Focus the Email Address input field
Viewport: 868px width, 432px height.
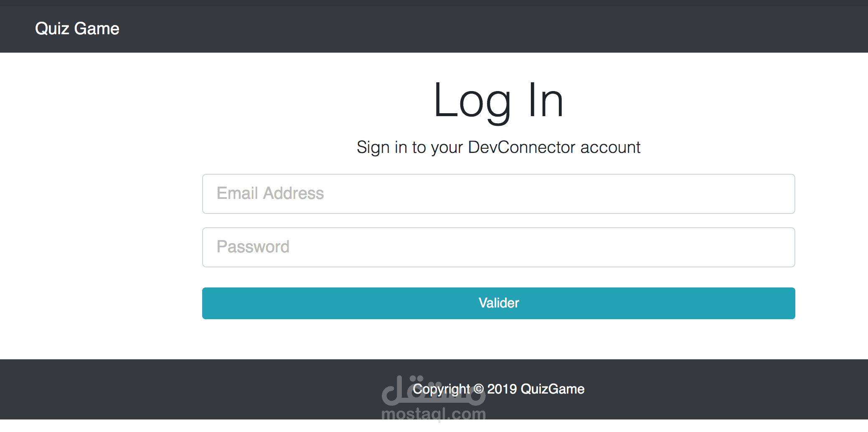498,194
